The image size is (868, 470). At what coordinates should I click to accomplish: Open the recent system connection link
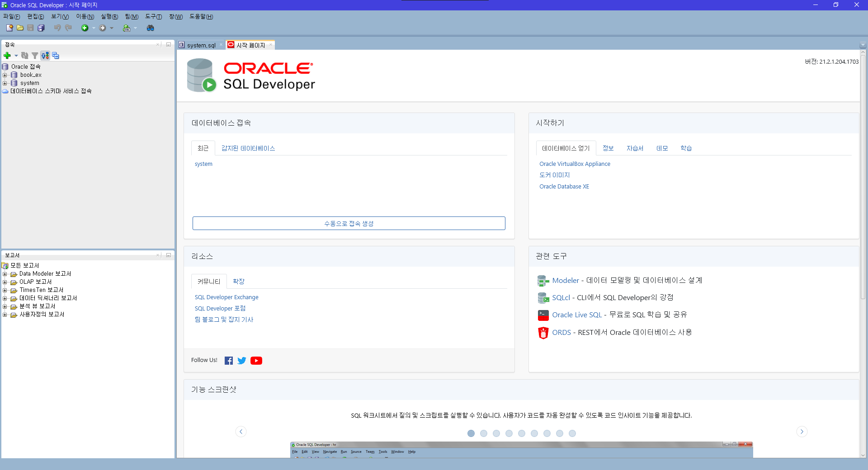pos(203,164)
